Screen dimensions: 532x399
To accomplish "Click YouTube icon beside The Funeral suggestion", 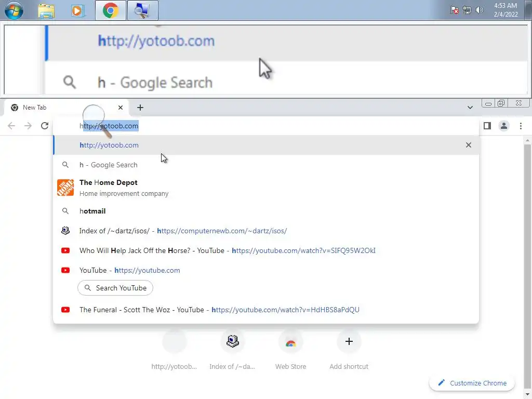I will coord(65,310).
